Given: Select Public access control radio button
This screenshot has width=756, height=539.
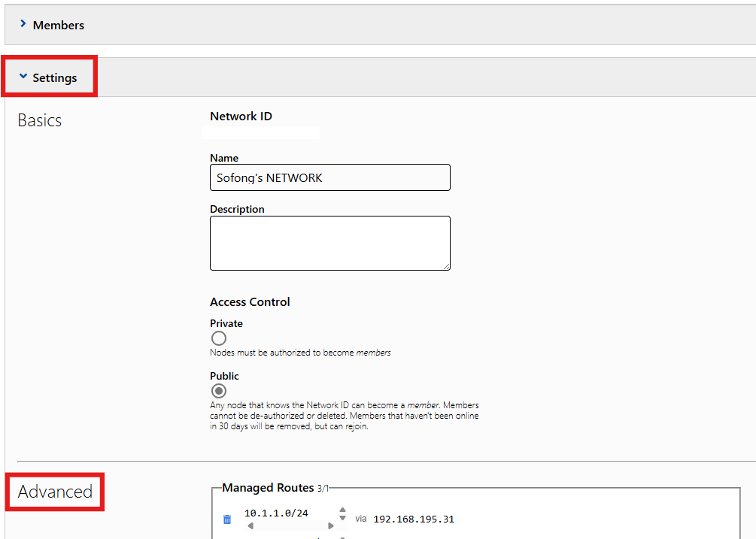Looking at the screenshot, I should [219, 391].
